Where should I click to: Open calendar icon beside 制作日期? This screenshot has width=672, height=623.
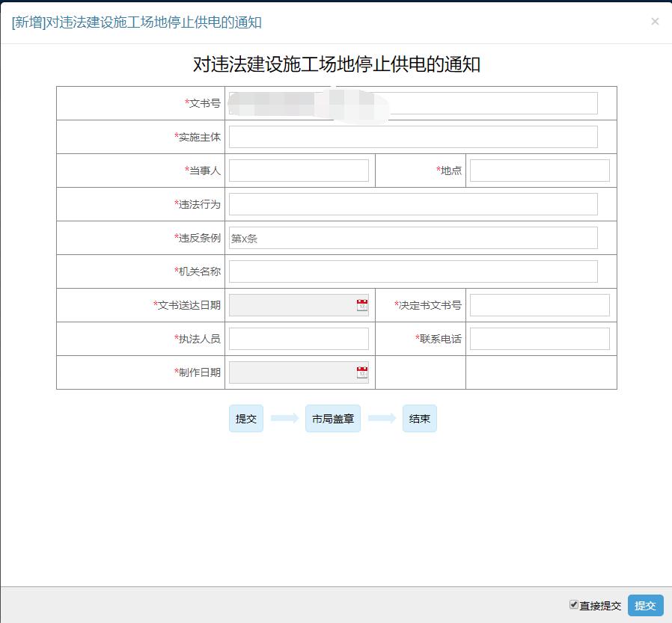pos(362,372)
